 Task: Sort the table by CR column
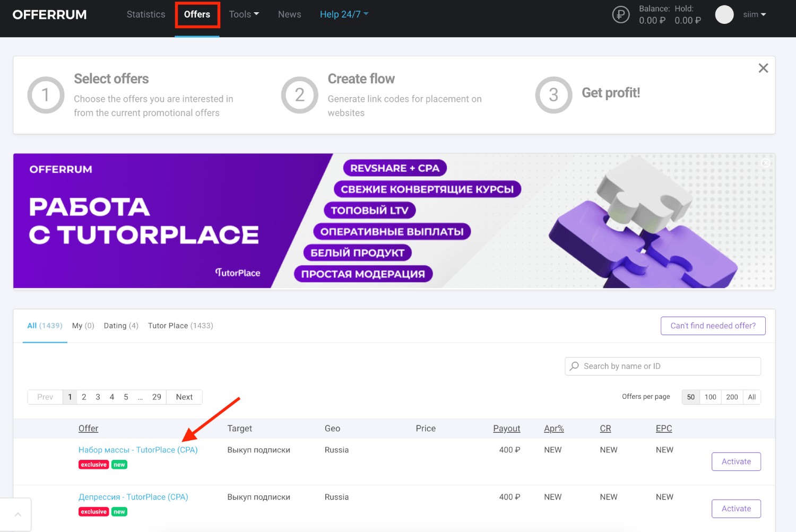[605, 429]
